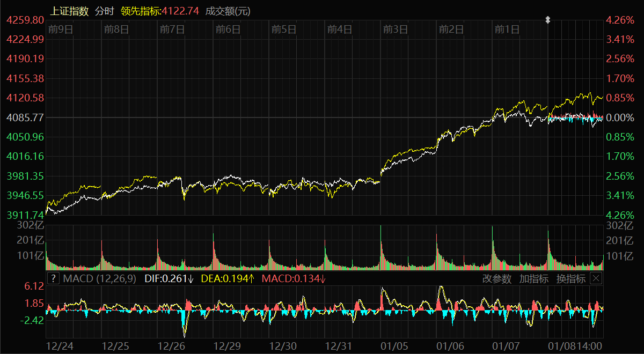Select the 前1日 day section
The height and width of the screenshot is (354, 644).
pyautogui.click(x=507, y=29)
